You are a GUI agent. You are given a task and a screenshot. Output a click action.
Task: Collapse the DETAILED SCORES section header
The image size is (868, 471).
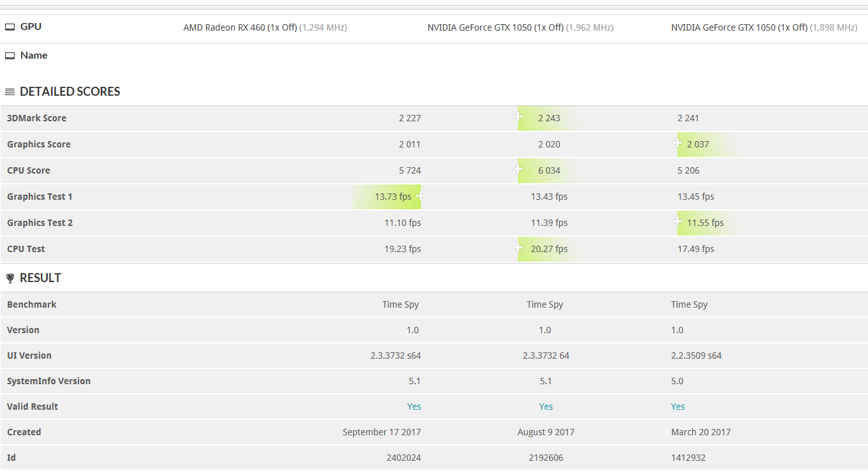70,92
